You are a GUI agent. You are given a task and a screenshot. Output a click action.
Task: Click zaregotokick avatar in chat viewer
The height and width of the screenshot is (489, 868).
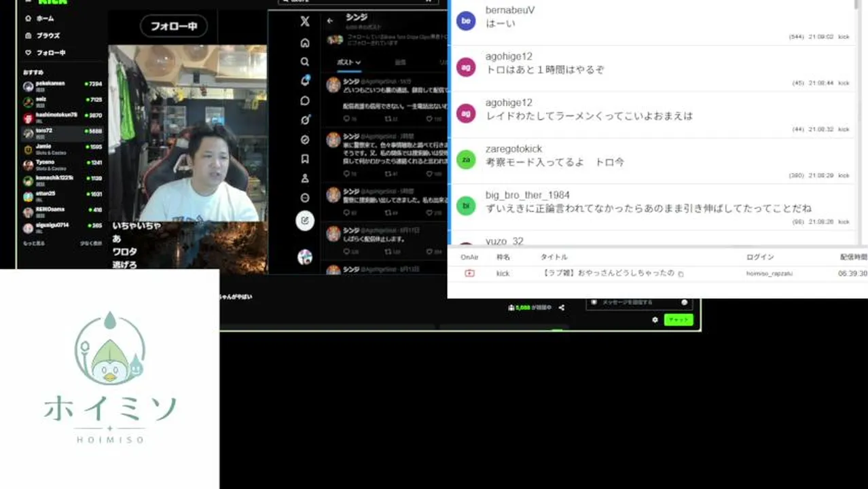pyautogui.click(x=466, y=160)
